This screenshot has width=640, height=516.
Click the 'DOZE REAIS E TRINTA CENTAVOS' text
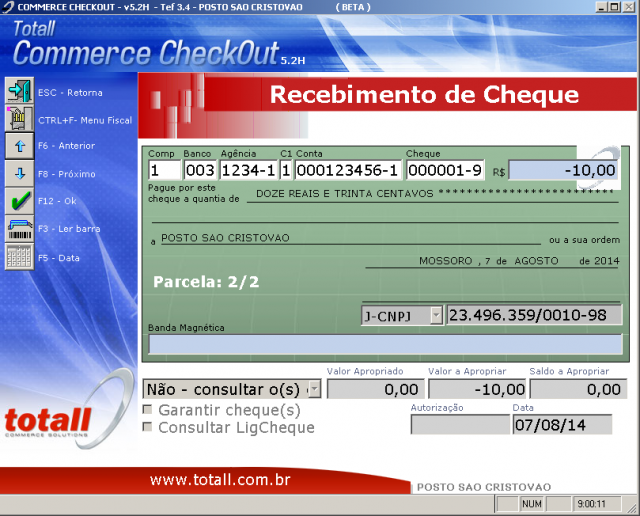(344, 194)
